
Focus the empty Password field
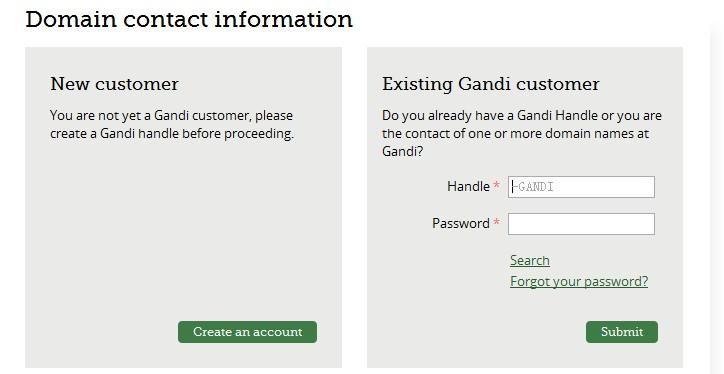pyautogui.click(x=581, y=224)
